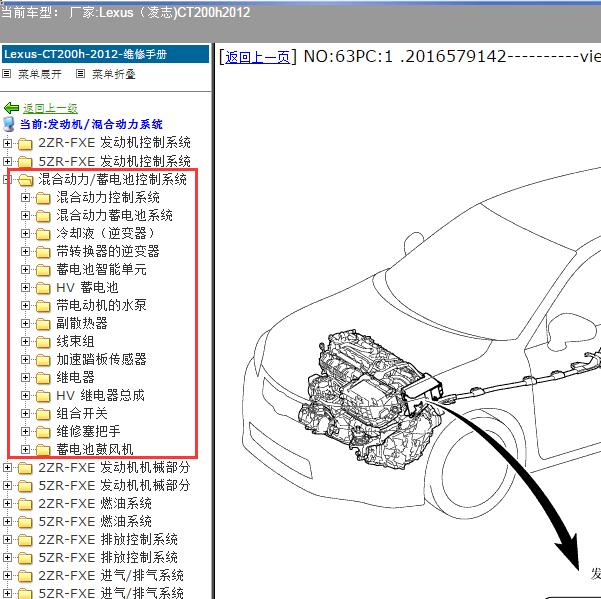Select 带转换器的逆变器 tree item
Image resolution: width=601 pixels, height=599 pixels.
108,251
